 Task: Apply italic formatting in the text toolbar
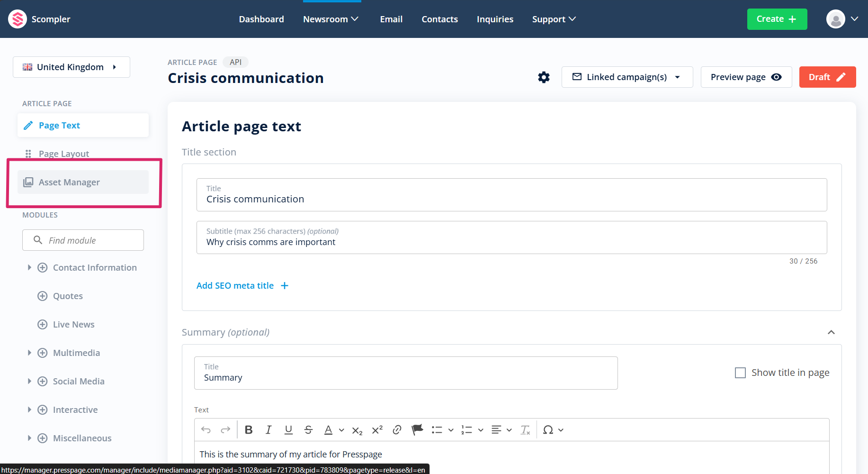pyautogui.click(x=268, y=430)
